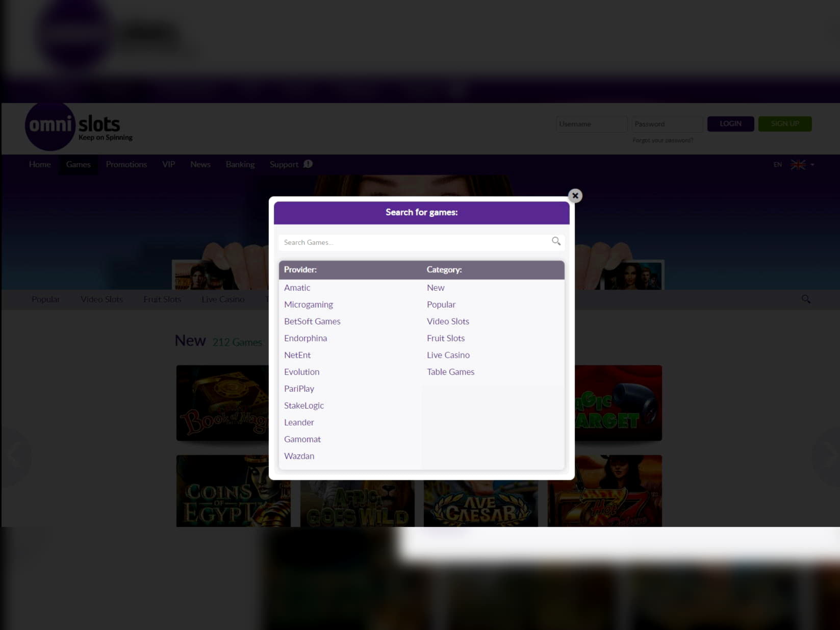Switch to the Fruit Slots tab

tap(162, 299)
